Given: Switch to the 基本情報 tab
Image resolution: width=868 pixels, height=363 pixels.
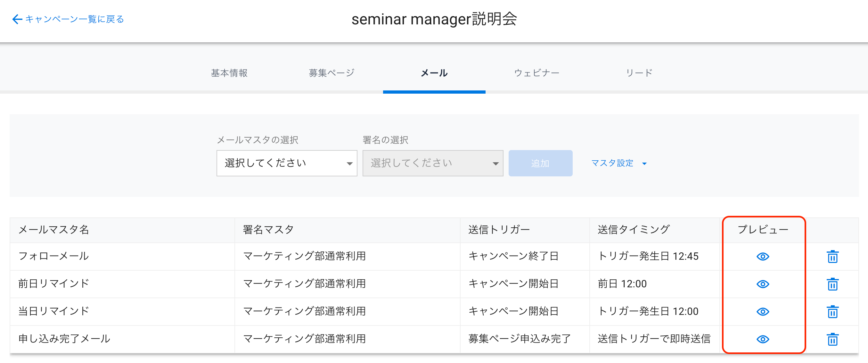Looking at the screenshot, I should 229,73.
